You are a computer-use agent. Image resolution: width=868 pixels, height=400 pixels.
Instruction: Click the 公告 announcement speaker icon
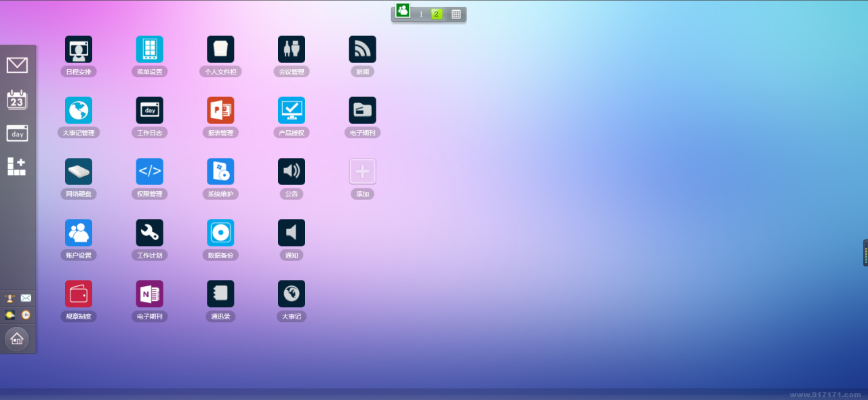pyautogui.click(x=292, y=172)
